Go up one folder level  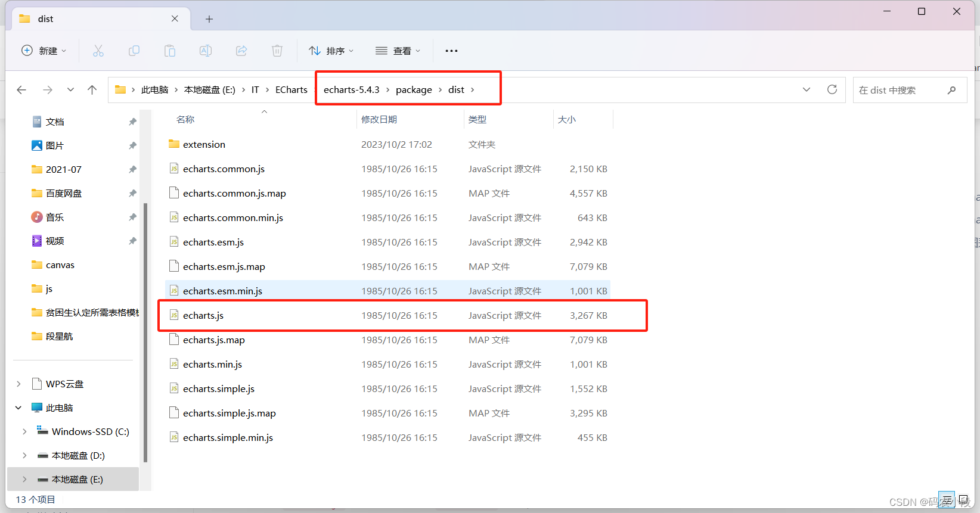tap(92, 90)
